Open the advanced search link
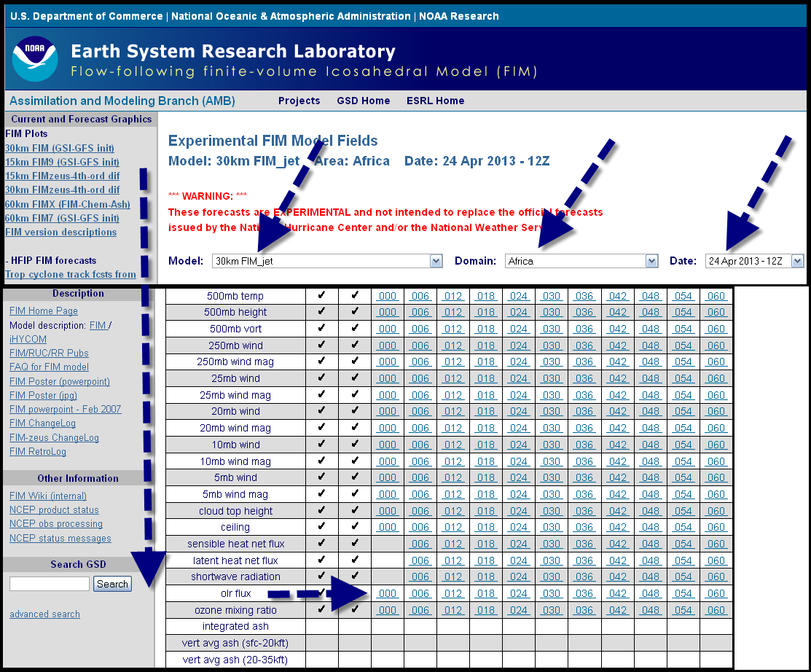Viewport: 811px width, 672px height. click(x=44, y=614)
